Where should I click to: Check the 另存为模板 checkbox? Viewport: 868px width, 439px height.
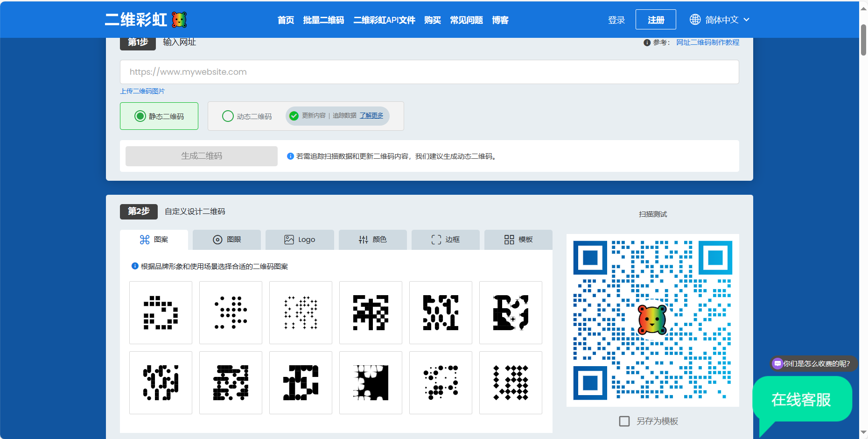(624, 421)
